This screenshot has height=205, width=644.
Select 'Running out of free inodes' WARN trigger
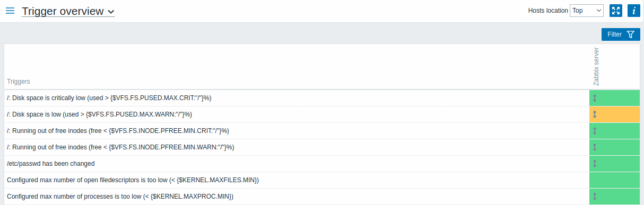[x=120, y=147]
